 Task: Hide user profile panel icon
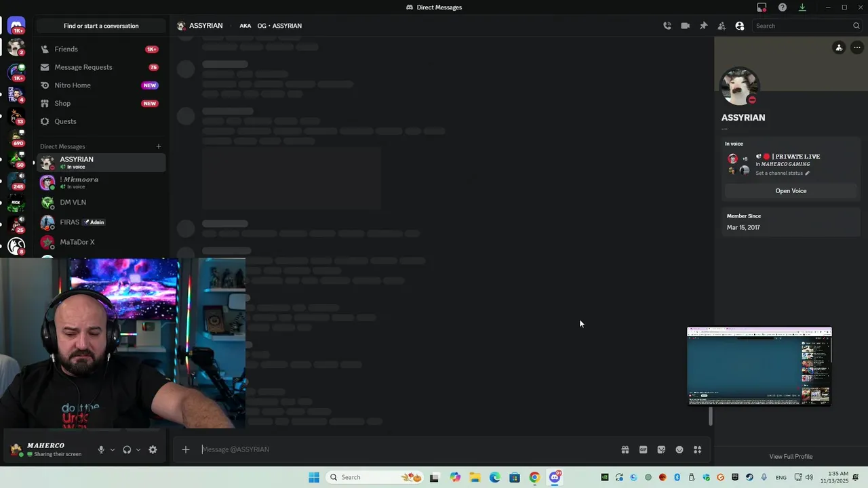click(x=740, y=26)
